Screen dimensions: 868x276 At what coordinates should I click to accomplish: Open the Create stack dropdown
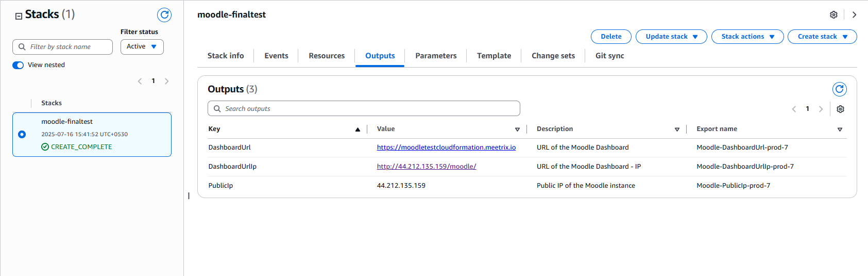pos(822,37)
